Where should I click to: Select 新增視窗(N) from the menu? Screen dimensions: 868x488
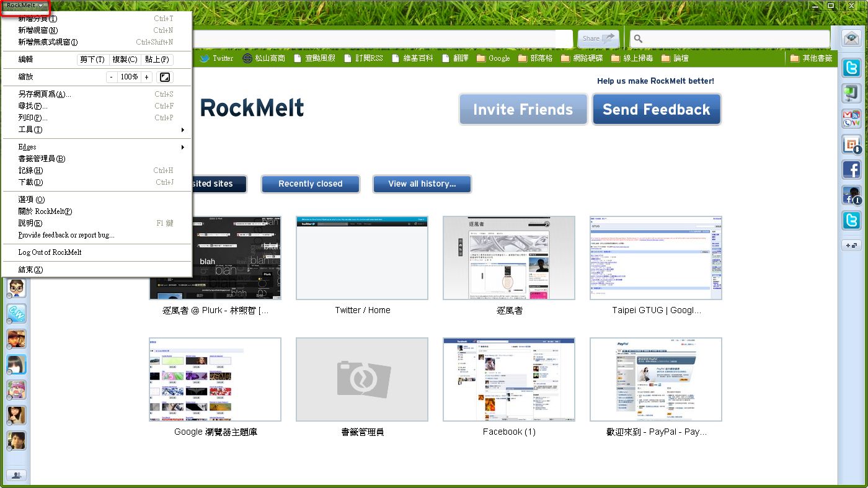[96, 30]
